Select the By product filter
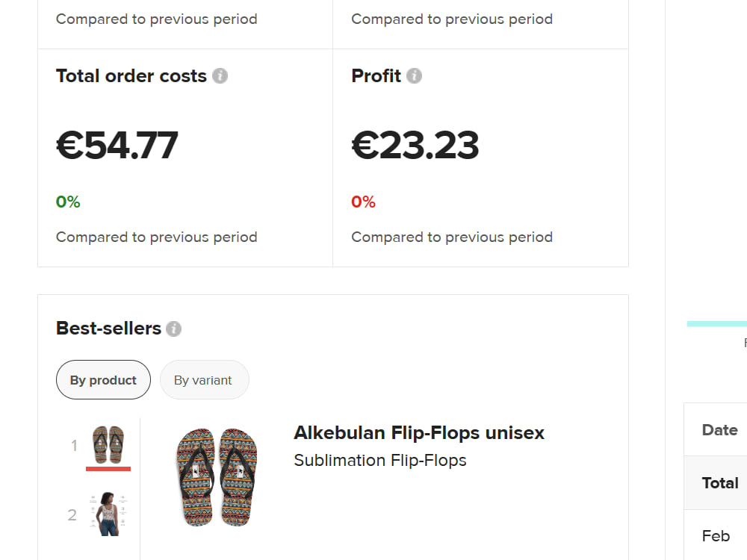The height and width of the screenshot is (560, 747). click(103, 380)
